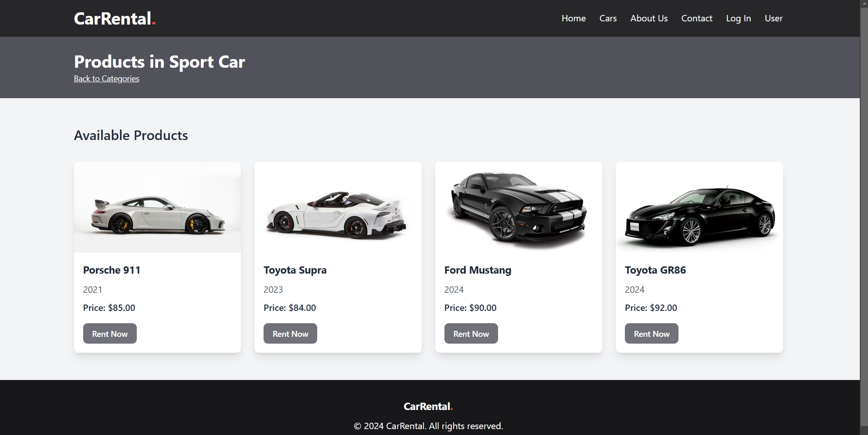This screenshot has width=868, height=435.
Task: Open the Toyota Supra car photo
Action: [338, 207]
